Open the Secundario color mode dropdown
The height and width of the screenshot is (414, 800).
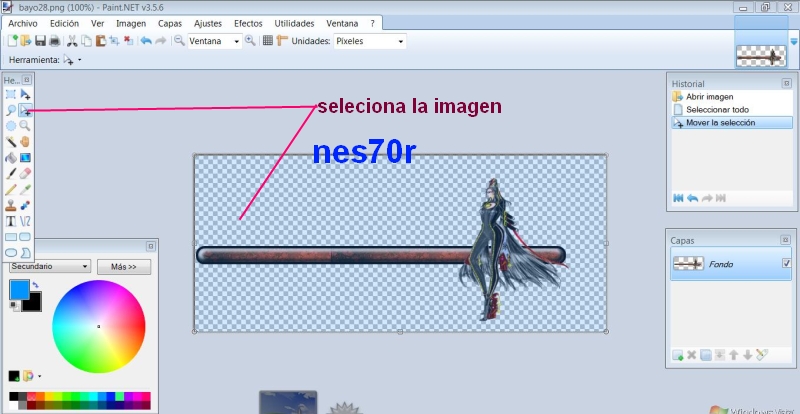click(x=50, y=266)
